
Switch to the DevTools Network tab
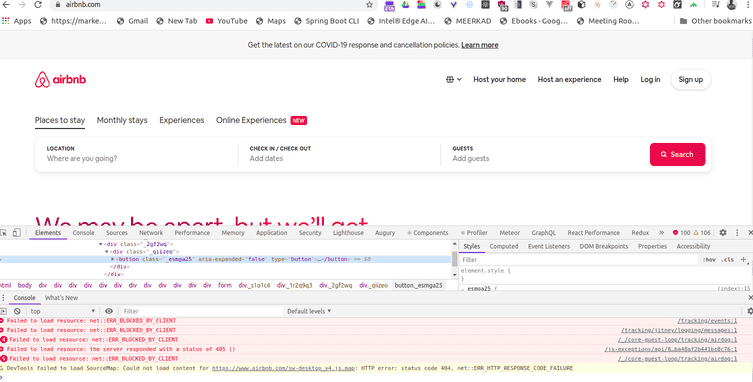point(151,233)
